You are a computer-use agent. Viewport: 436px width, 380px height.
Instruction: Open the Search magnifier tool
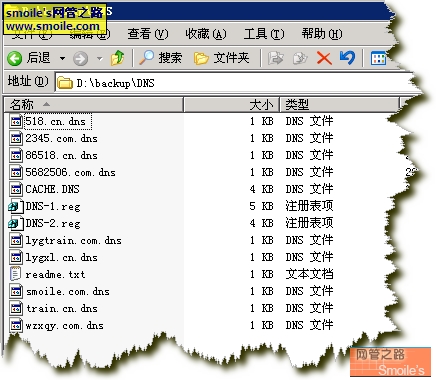click(x=160, y=58)
